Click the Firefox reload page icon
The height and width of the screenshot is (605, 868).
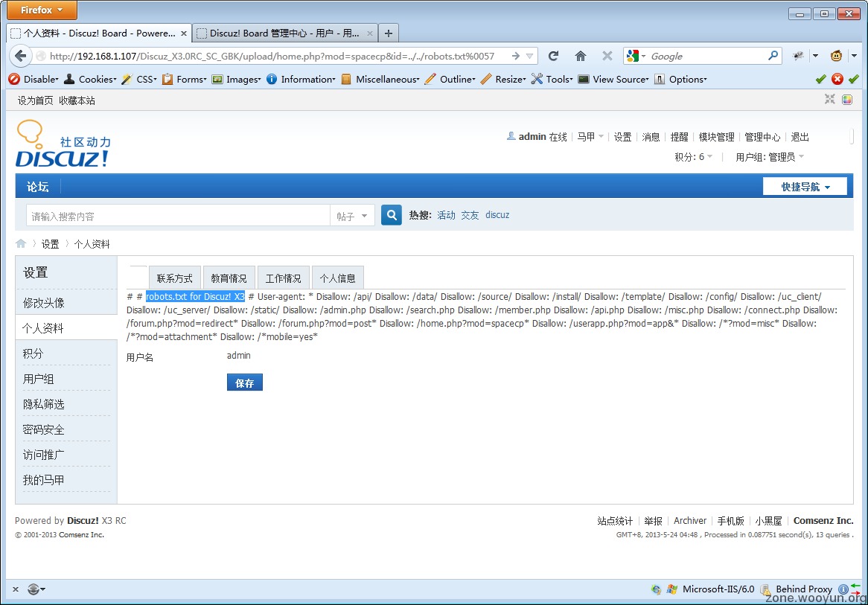(553, 56)
